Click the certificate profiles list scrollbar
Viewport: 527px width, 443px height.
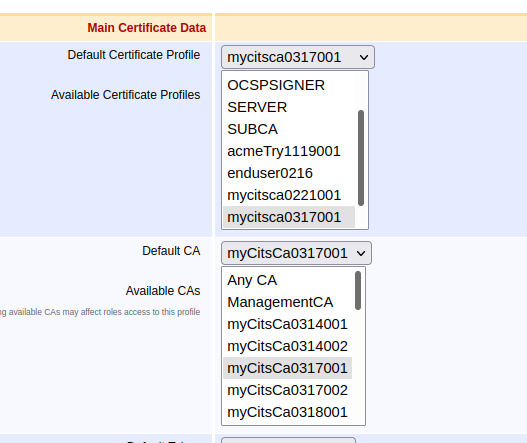361,158
